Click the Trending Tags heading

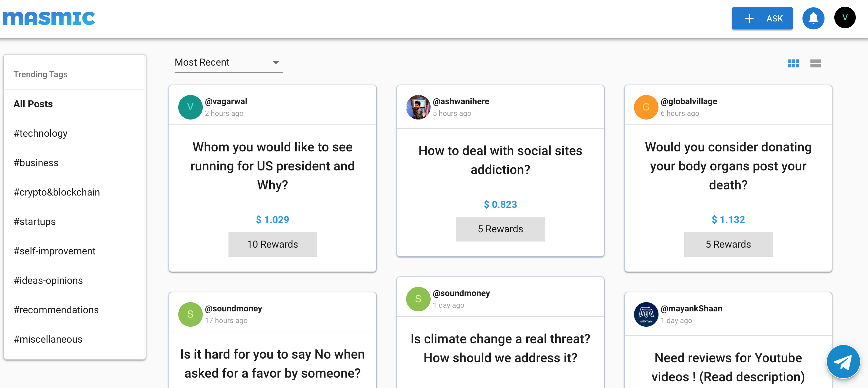tap(40, 74)
